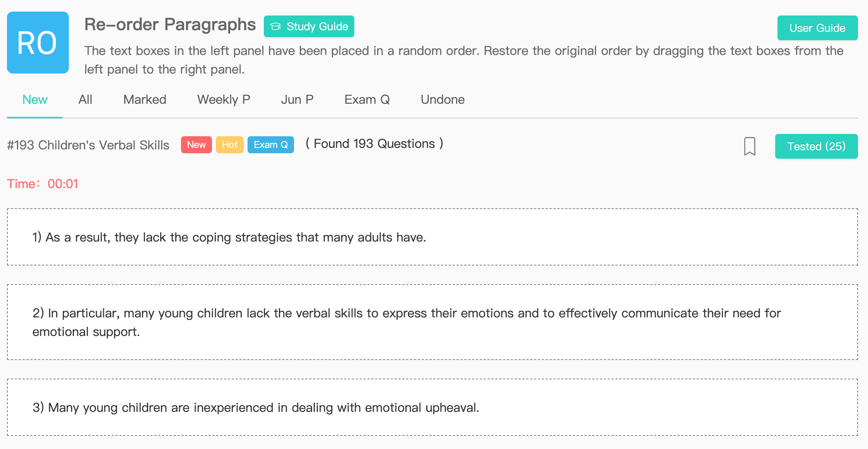Show the Exam Q tab
The width and height of the screenshot is (868, 449).
[x=367, y=99]
